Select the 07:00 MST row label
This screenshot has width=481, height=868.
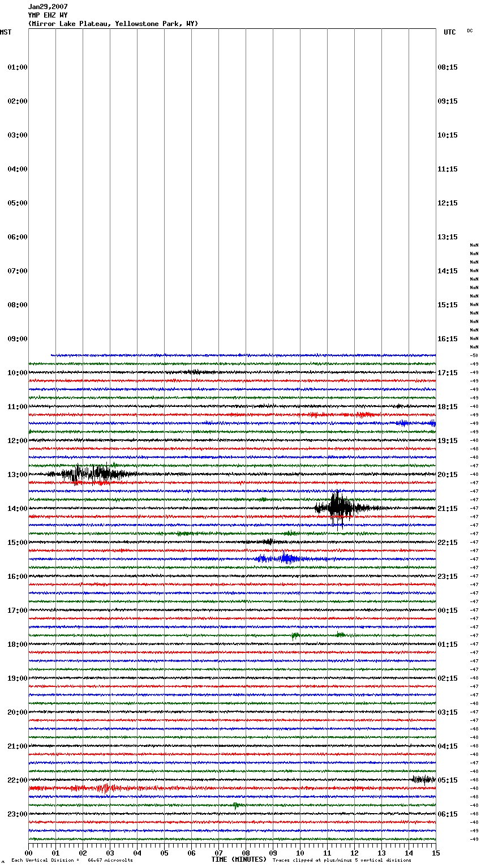(x=18, y=271)
